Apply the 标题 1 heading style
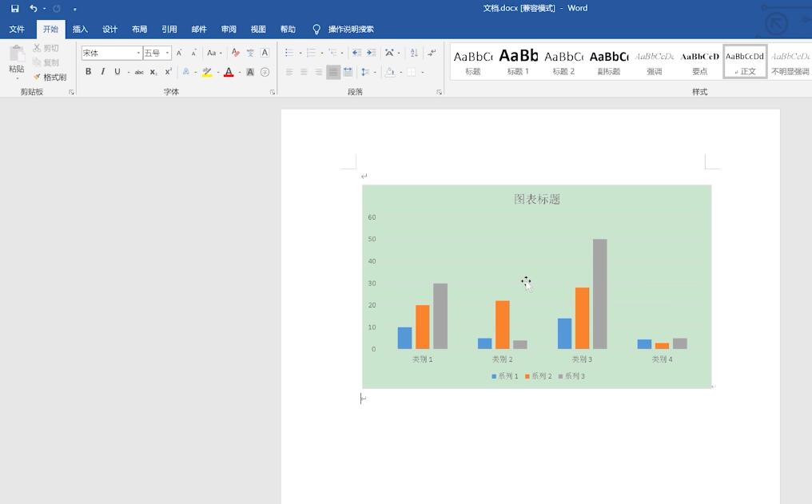 519,62
